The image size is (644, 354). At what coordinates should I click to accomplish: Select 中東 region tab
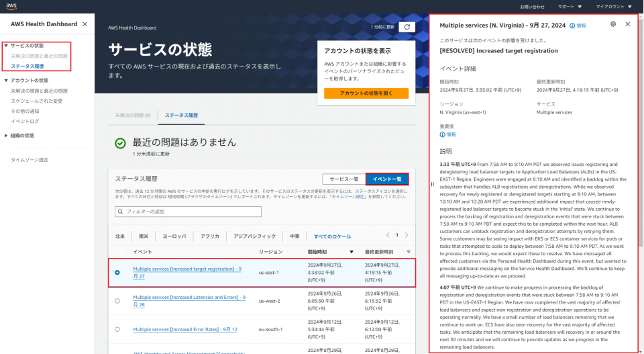tap(295, 236)
